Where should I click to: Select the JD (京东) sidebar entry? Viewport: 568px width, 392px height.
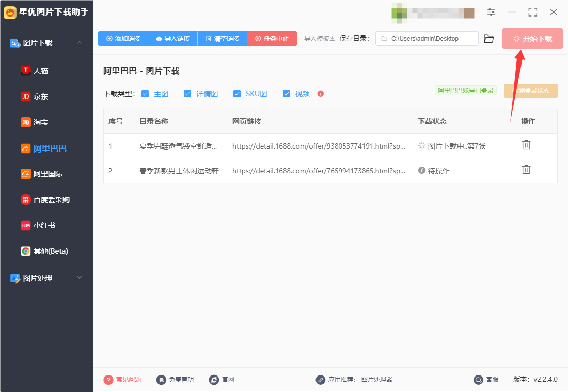(x=35, y=96)
